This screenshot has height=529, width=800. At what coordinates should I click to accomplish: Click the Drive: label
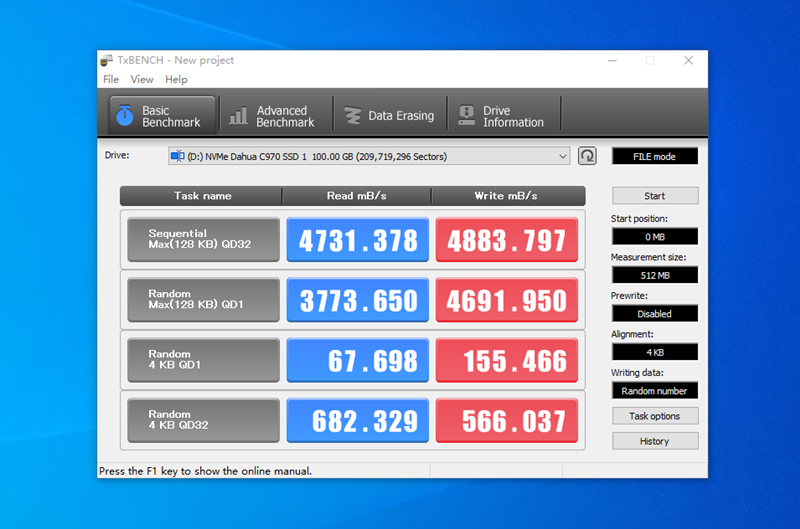coord(117,155)
